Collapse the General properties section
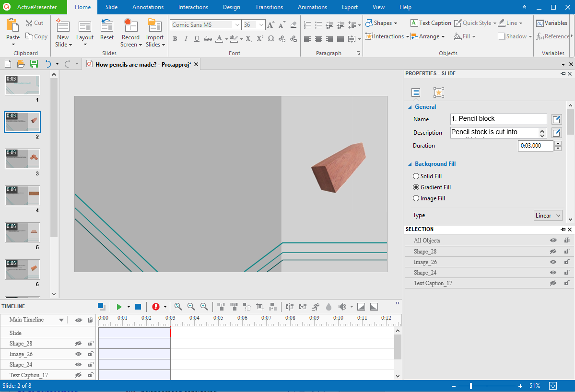The image size is (575, 392). [x=410, y=107]
